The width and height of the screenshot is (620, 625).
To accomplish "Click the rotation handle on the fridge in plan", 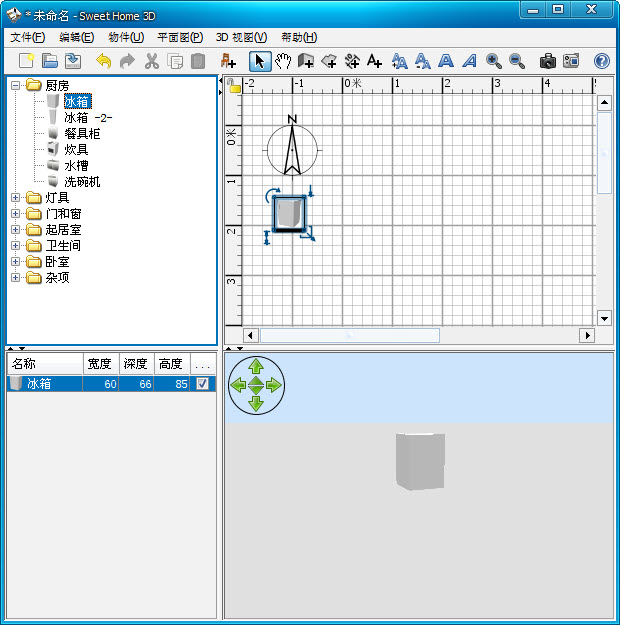I will click(x=272, y=194).
